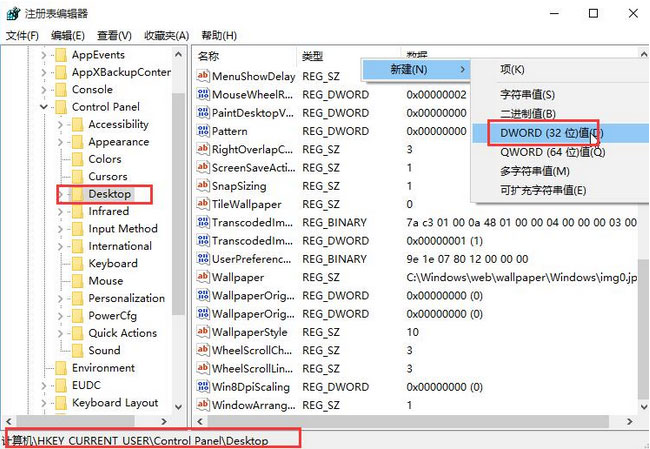Click the Registry Editor app icon in title bar
Viewport: 650px width, 449px height.
point(11,13)
